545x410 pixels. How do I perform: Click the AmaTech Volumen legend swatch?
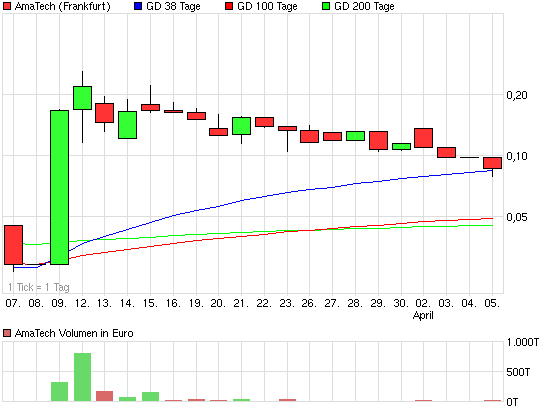tap(7, 333)
